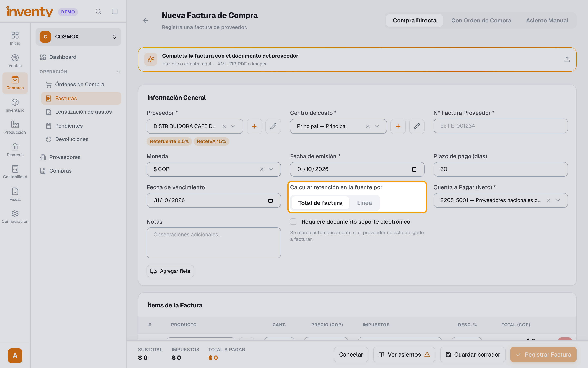This screenshot has width=588, height=368.
Task: Open Dashboard in the sidebar
Action: pyautogui.click(x=78, y=57)
